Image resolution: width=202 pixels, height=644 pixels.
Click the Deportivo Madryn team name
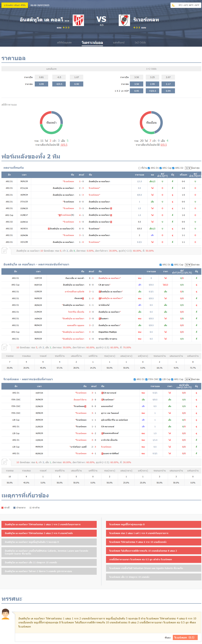[107, 332]
